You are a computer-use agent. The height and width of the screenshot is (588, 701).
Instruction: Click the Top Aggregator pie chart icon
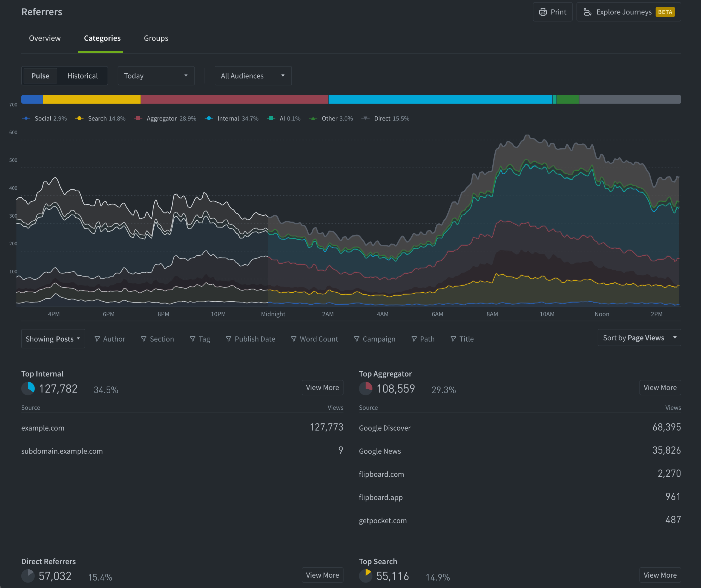366,388
